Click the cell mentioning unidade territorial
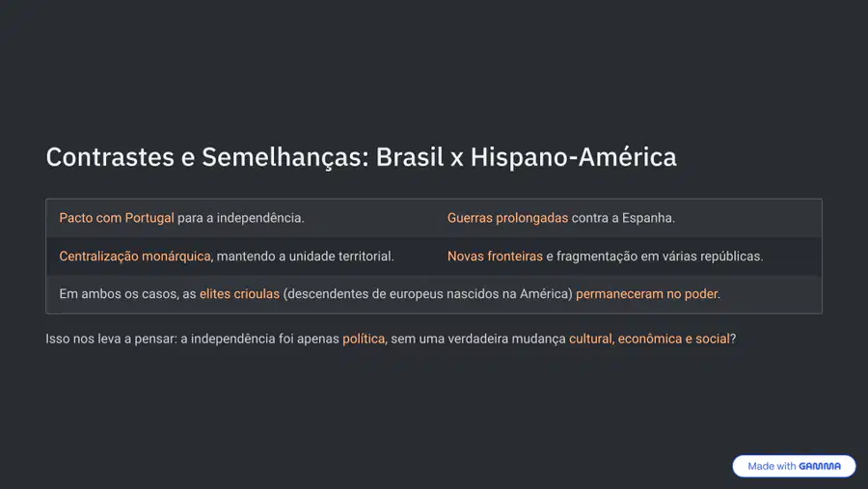This screenshot has height=489, width=868. (x=240, y=256)
